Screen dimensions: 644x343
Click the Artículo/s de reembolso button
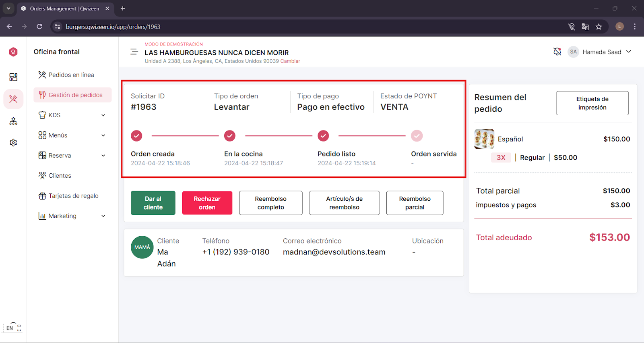[345, 203]
